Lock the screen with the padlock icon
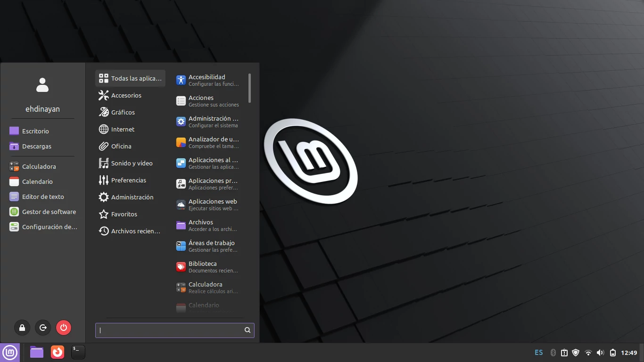This screenshot has width=644, height=362. coord(22,328)
